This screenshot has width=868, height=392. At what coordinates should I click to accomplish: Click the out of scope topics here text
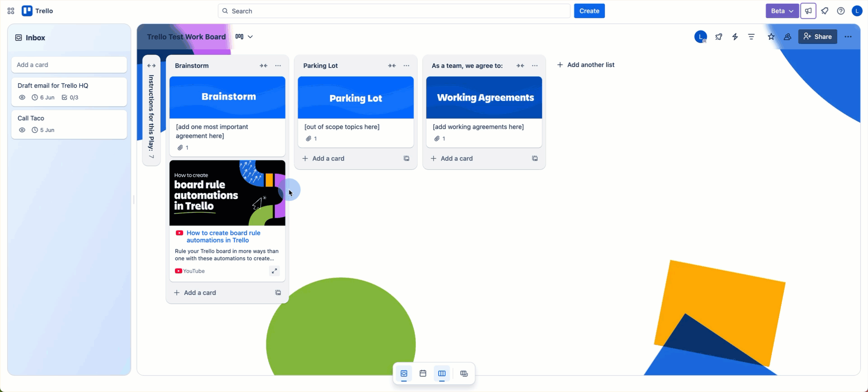point(342,127)
